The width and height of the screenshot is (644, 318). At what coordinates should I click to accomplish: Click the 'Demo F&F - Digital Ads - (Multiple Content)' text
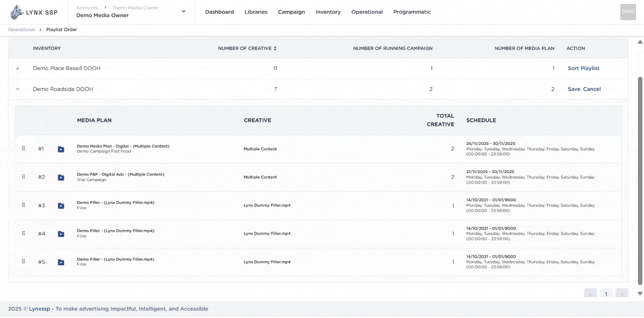coord(121,174)
